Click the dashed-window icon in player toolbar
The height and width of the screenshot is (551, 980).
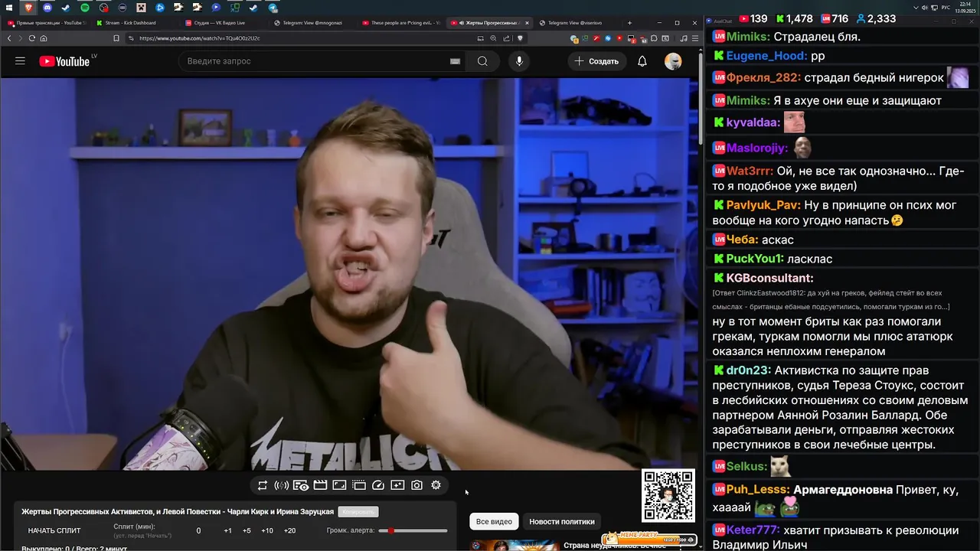(359, 485)
